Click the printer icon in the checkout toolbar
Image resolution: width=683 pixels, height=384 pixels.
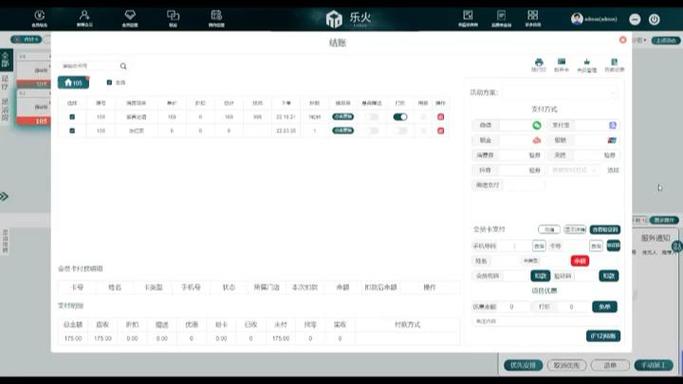click(x=539, y=62)
